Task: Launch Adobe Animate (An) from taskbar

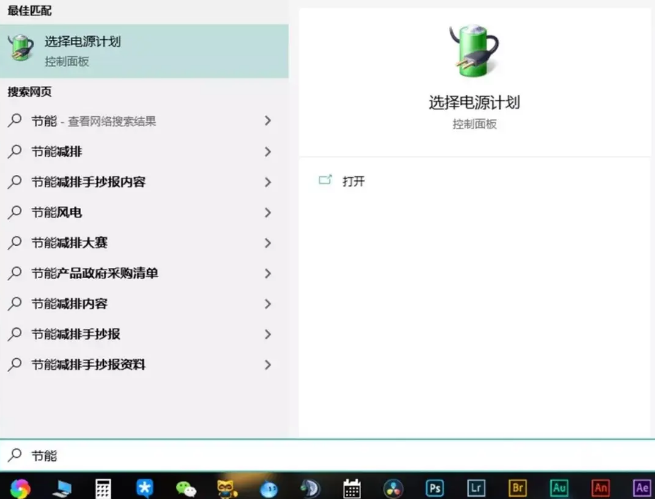Action: click(x=601, y=488)
